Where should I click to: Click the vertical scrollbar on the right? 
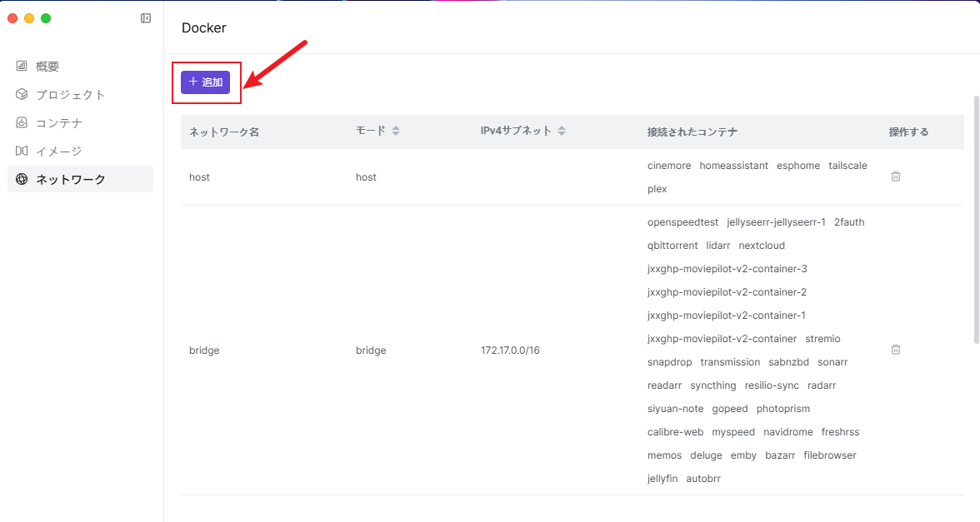[x=976, y=218]
